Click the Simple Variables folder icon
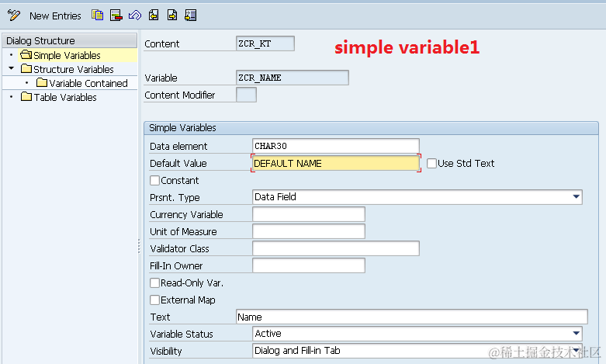This screenshot has width=606, height=364. click(x=26, y=54)
